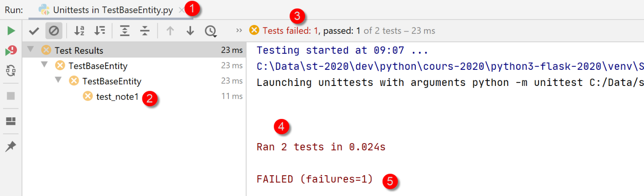The image size is (644, 196).
Task: Click the gray Stop process button
Action: pyautogui.click(x=11, y=96)
